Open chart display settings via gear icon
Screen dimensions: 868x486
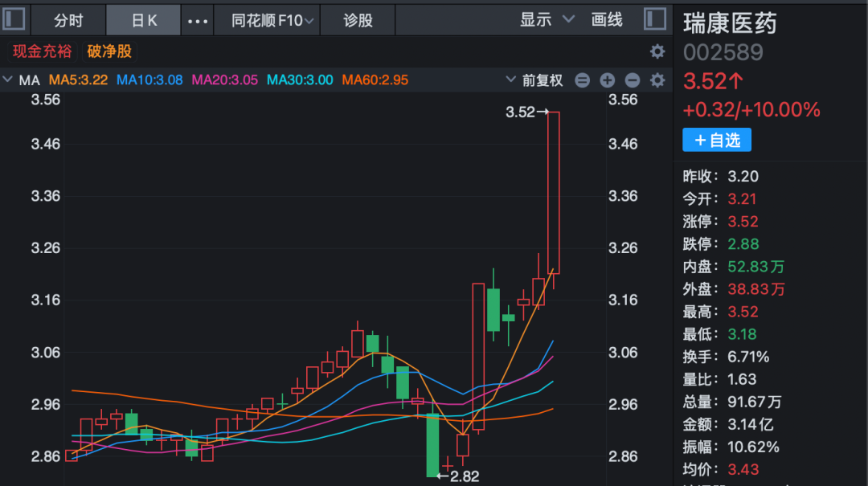coord(657,51)
